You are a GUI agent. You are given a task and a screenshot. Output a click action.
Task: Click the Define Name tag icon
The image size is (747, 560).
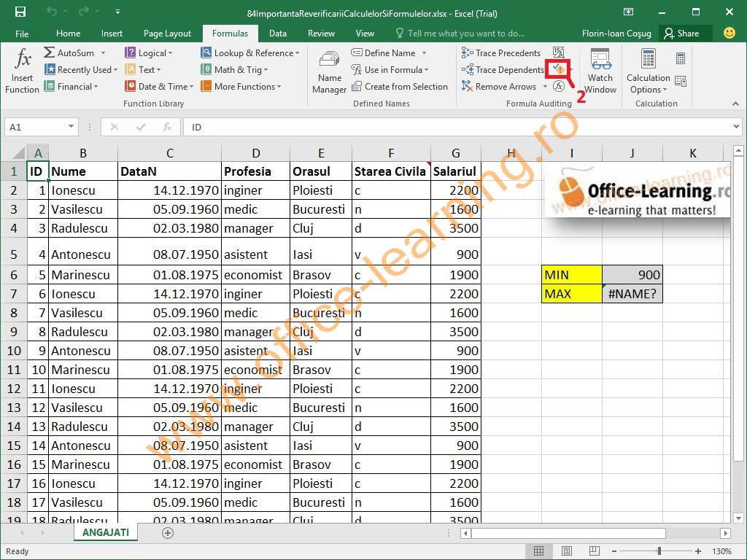point(356,52)
